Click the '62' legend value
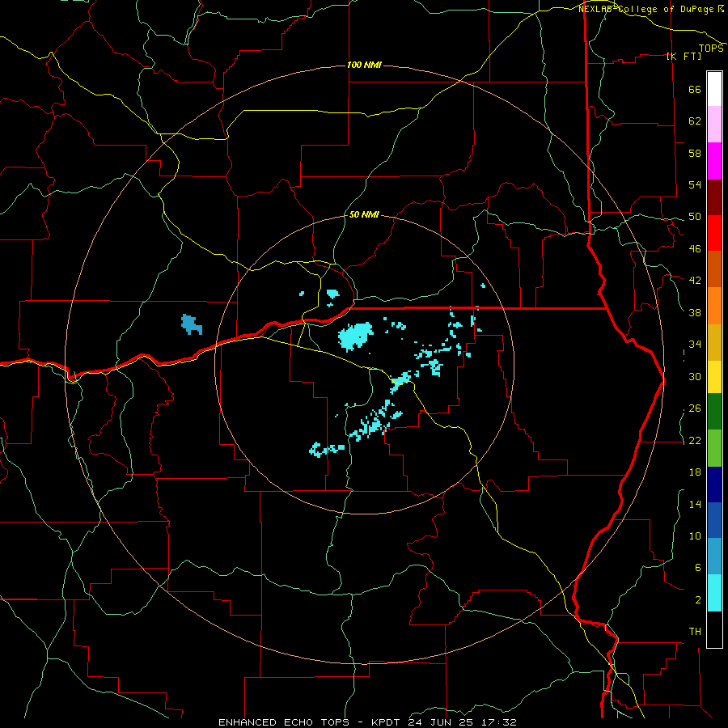The image size is (728, 728). point(695,121)
